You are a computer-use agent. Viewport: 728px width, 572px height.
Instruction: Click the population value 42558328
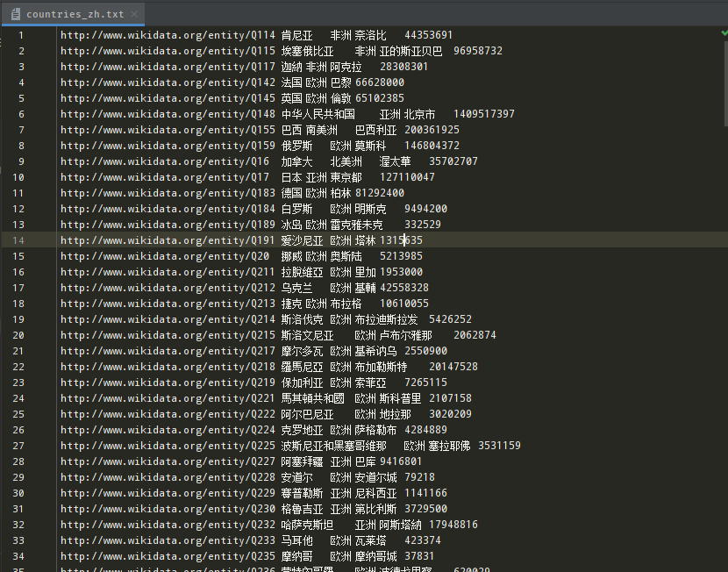[404, 288]
